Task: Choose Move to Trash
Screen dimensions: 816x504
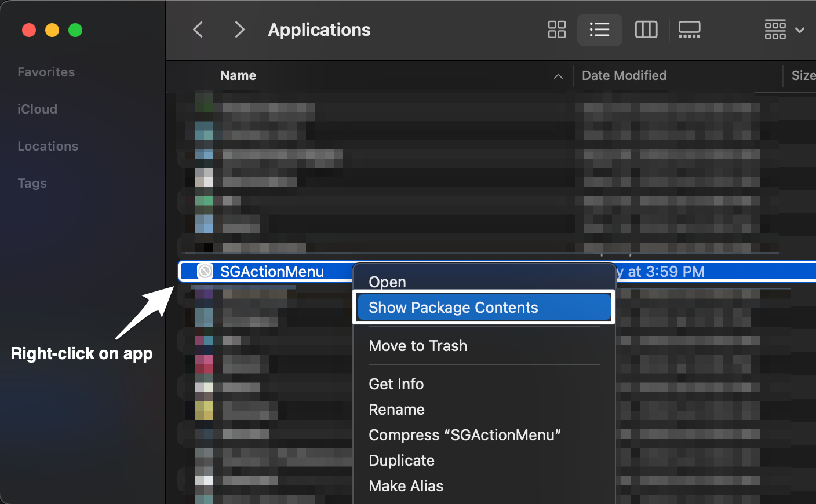Action: click(418, 346)
